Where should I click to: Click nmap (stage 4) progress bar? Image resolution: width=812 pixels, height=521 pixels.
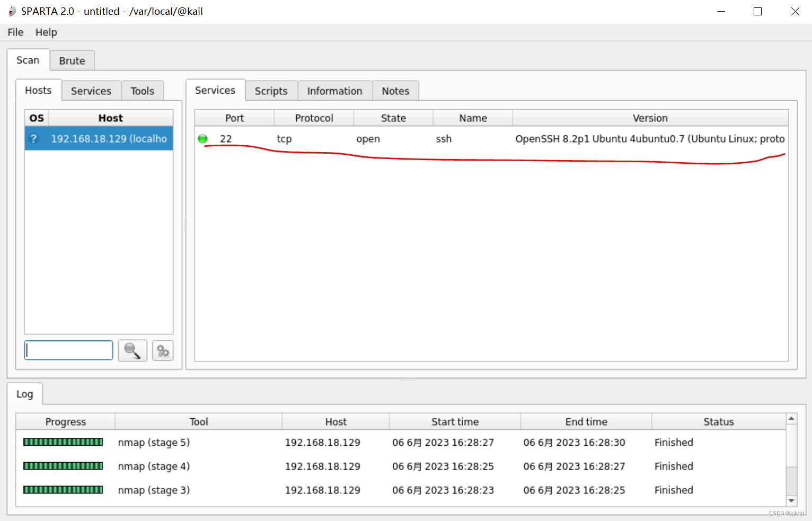click(63, 466)
